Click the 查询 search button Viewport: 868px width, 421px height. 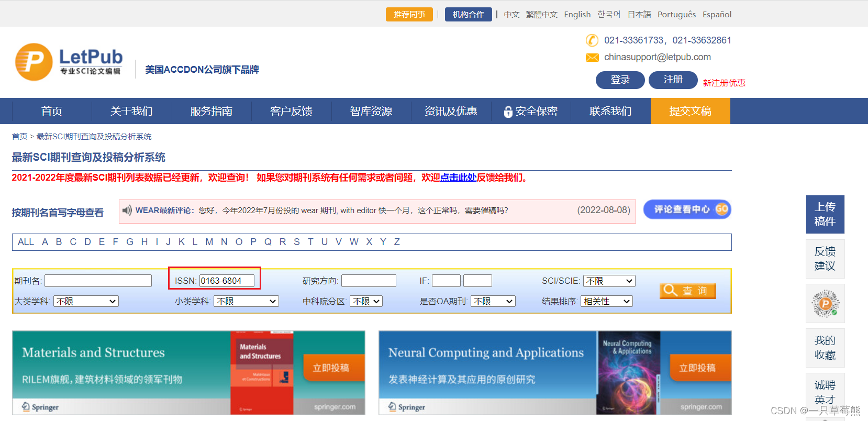687,291
